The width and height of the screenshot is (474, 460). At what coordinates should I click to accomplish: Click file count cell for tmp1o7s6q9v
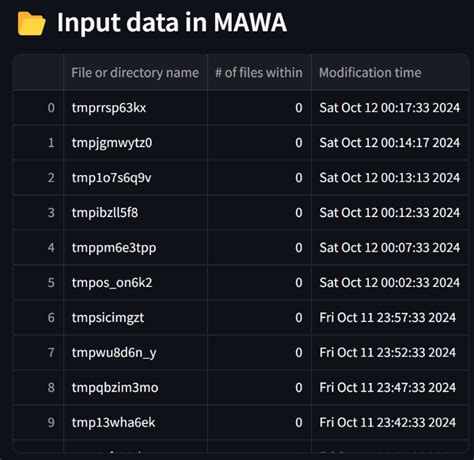[259, 178]
